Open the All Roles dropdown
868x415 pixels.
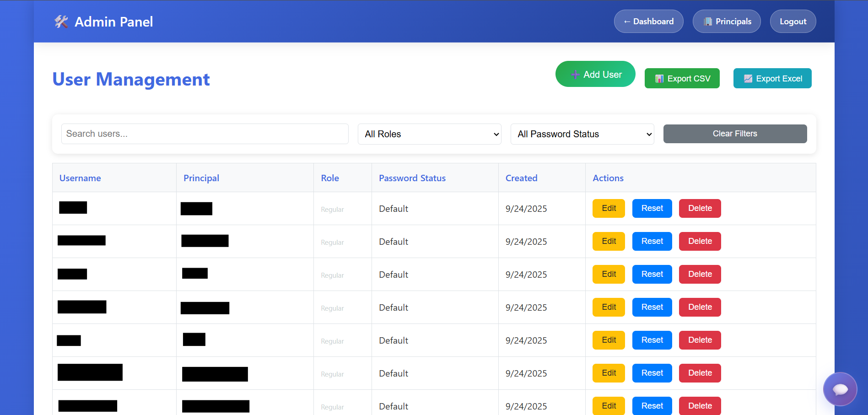click(429, 134)
